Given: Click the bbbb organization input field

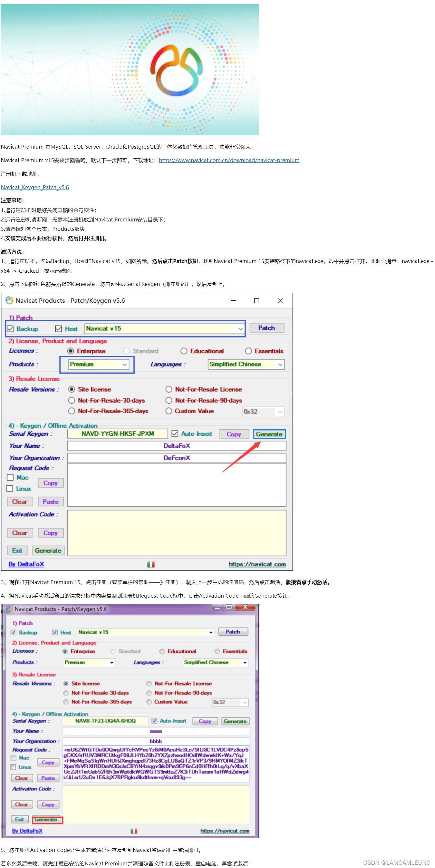Looking at the screenshot, I should click(156, 741).
